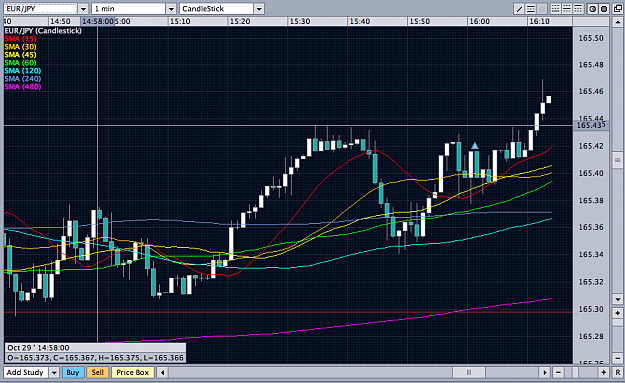The image size is (625, 383).
Task: Click the horizontal zoom slider handle
Action: click(x=575, y=372)
